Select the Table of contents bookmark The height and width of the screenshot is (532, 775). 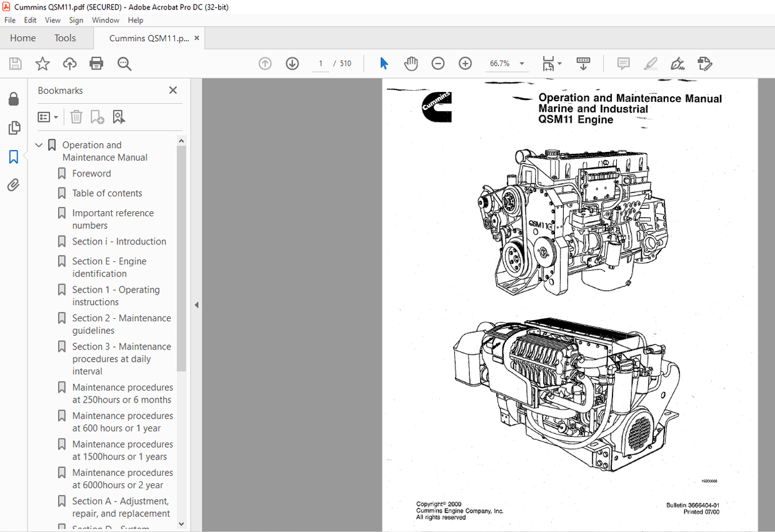click(x=107, y=193)
